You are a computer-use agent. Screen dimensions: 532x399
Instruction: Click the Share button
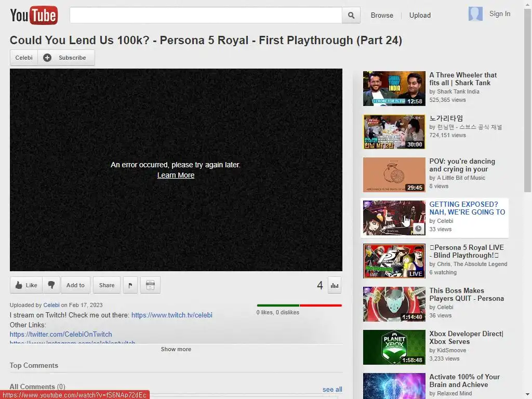[107, 285]
